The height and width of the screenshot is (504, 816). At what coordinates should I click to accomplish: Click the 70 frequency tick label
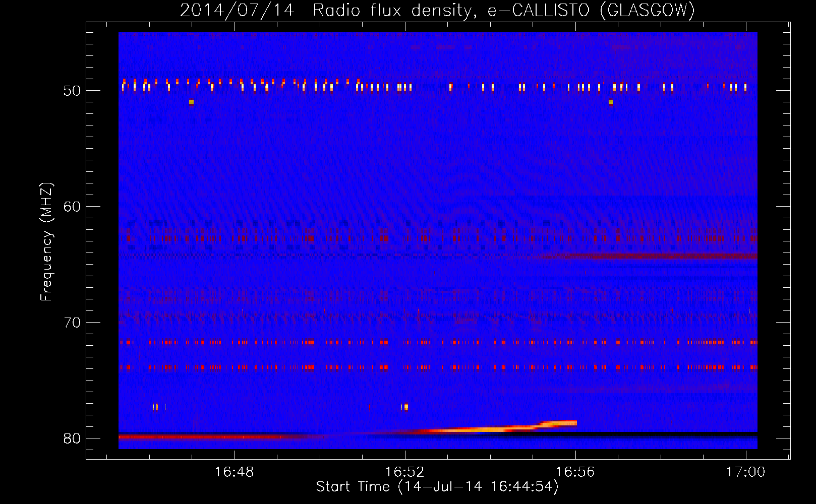(x=72, y=323)
